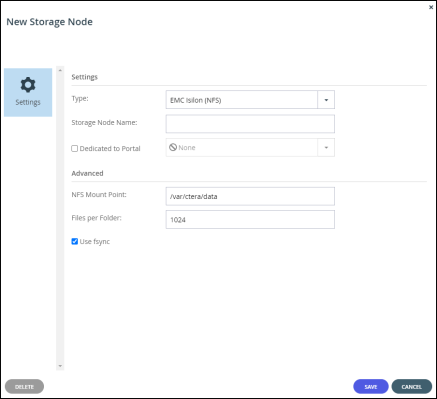Screen dimensions: 437x399
Task: Click scrollbar up arrow in sidebar
Action: 60,70
